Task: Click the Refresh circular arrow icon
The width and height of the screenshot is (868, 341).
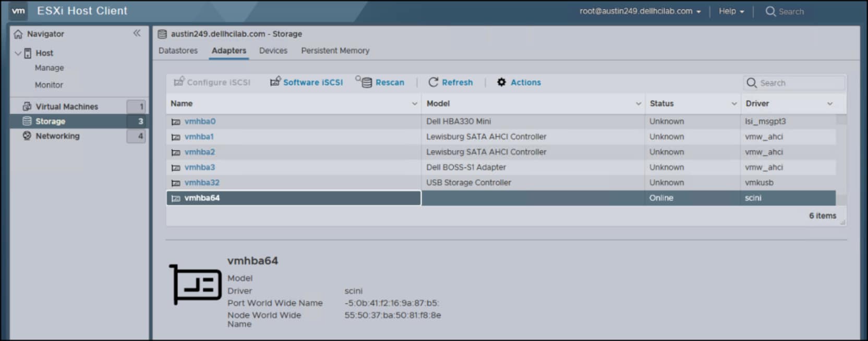Action: [x=433, y=82]
